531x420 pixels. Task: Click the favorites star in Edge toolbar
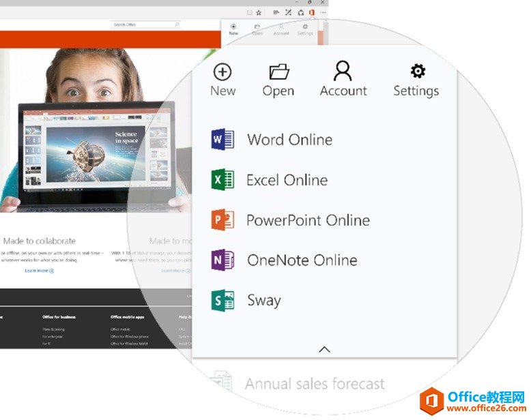click(259, 12)
